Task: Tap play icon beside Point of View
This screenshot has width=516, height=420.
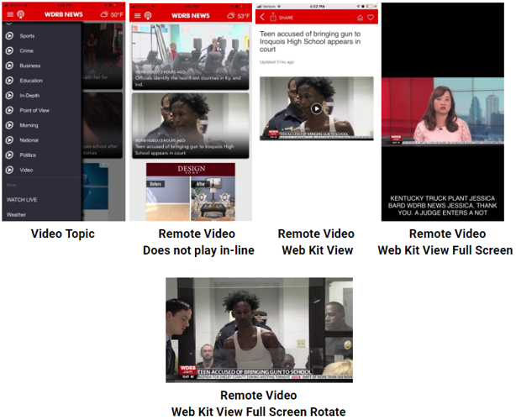Action: point(9,110)
